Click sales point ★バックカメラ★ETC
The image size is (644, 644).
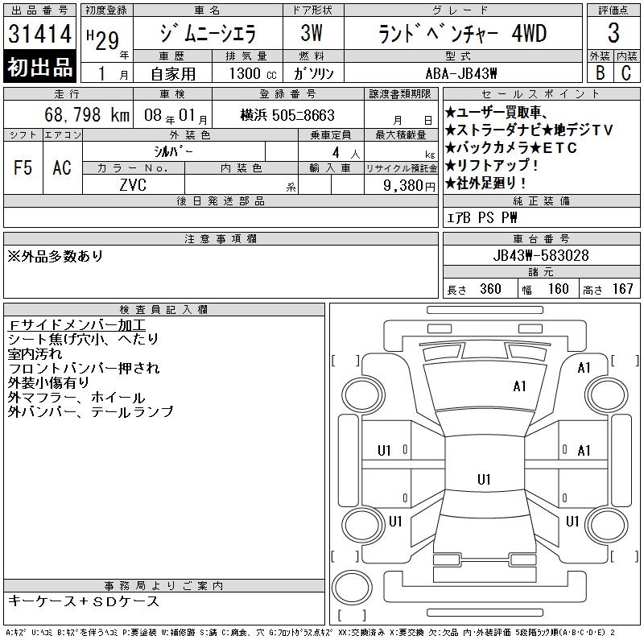511,147
